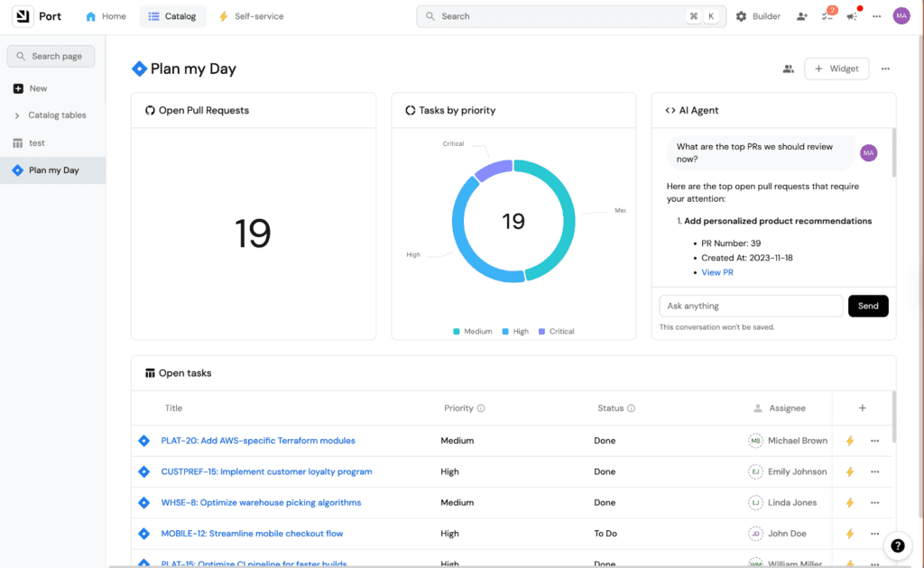The image size is (924, 568).
Task: Switch to the Home tab
Action: point(106,16)
